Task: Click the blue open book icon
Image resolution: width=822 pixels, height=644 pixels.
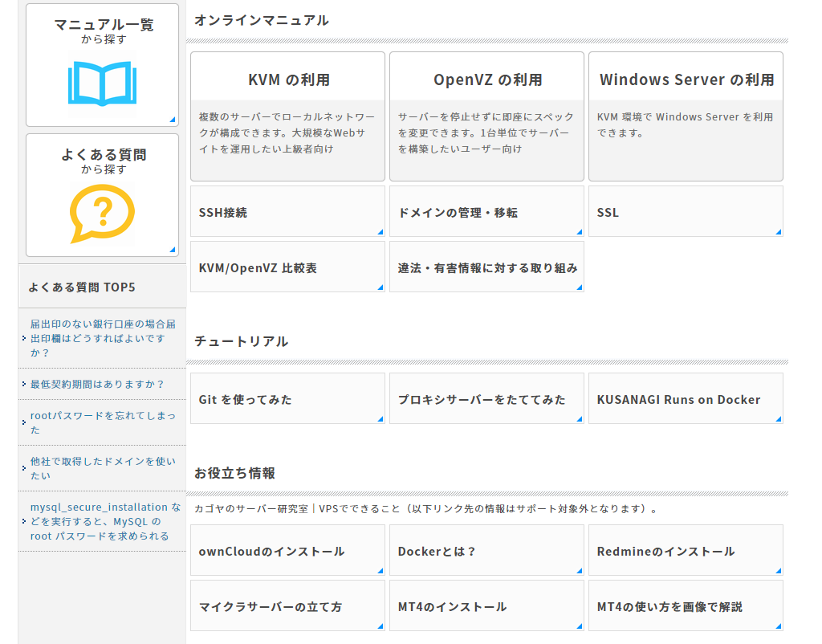Action: click(101, 83)
